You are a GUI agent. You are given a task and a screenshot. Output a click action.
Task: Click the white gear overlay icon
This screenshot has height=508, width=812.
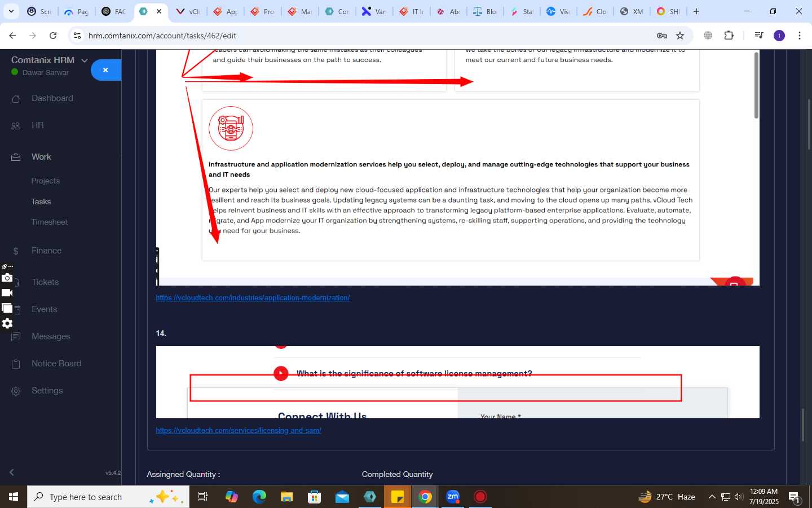pos(7,323)
